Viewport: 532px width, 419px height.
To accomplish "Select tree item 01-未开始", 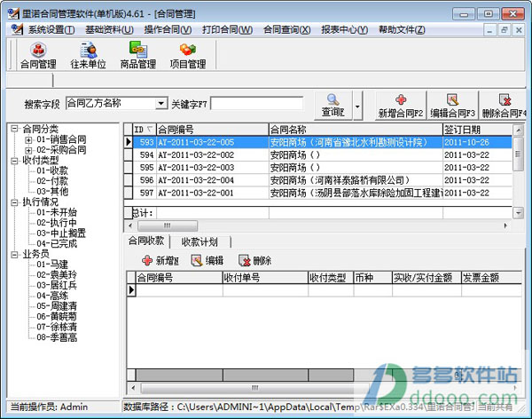I will 57,212.
